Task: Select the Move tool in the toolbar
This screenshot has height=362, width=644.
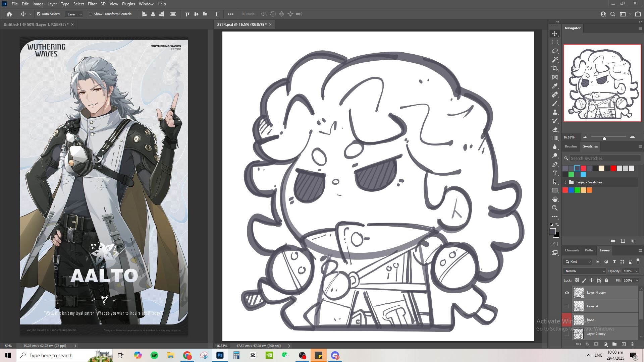Action: 555,34
